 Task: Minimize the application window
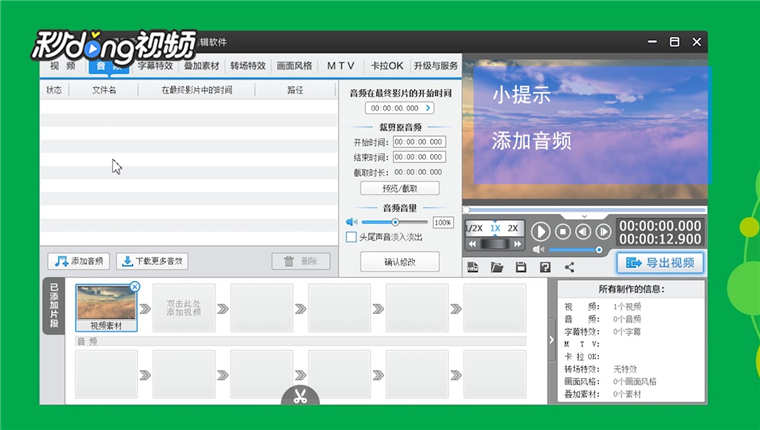click(652, 42)
